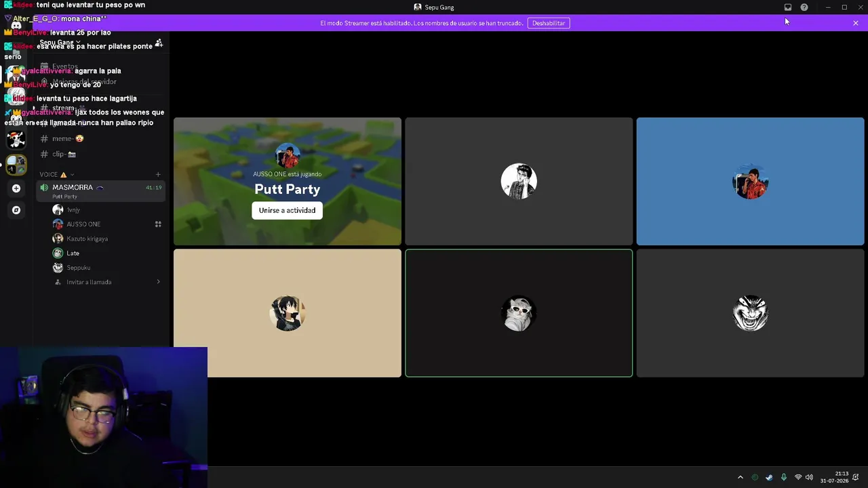
Task: Select the black-and-white manga avatar video tile
Action: (519, 182)
